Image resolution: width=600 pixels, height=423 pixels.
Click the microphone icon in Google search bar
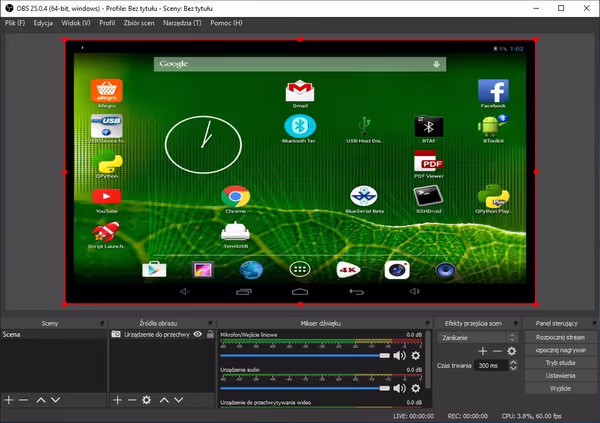click(x=436, y=64)
